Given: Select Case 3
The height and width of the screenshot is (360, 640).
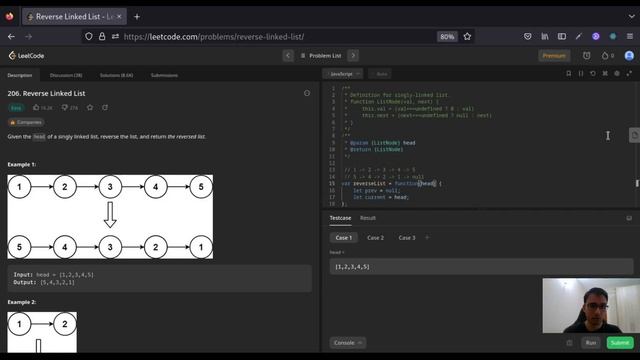Looking at the screenshot, I should 407,238.
